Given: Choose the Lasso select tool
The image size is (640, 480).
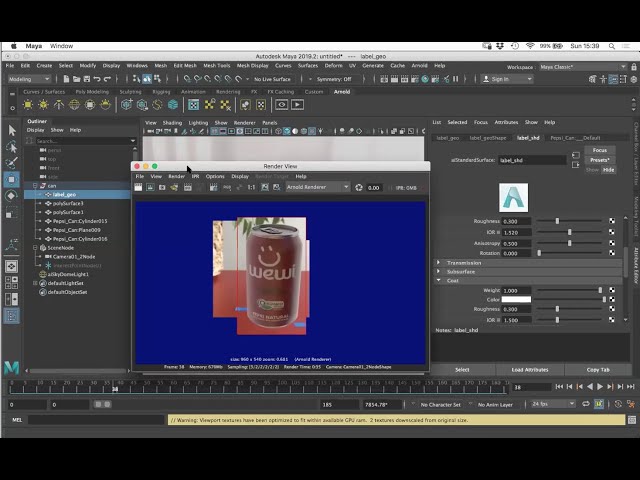Looking at the screenshot, I should click(12, 147).
